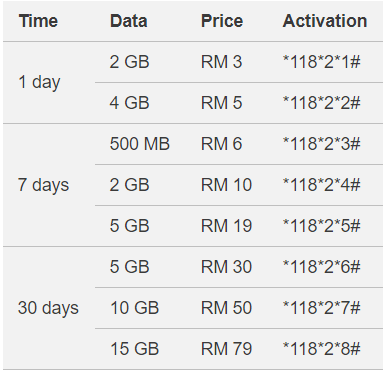Screen dimensions: 383x373
Task: Click activation code *118*2*8#
Action: [322, 349]
